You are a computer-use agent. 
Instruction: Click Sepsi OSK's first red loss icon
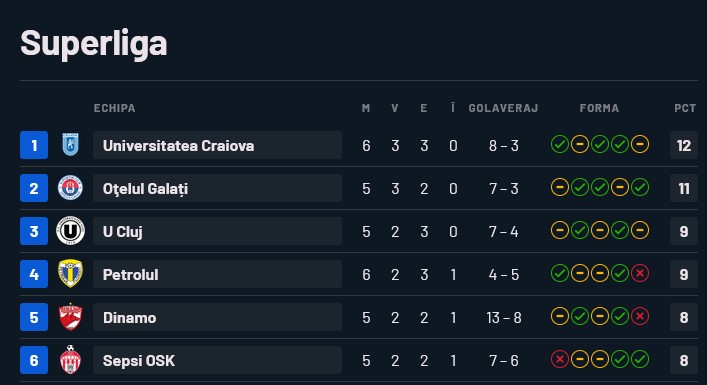(x=560, y=359)
